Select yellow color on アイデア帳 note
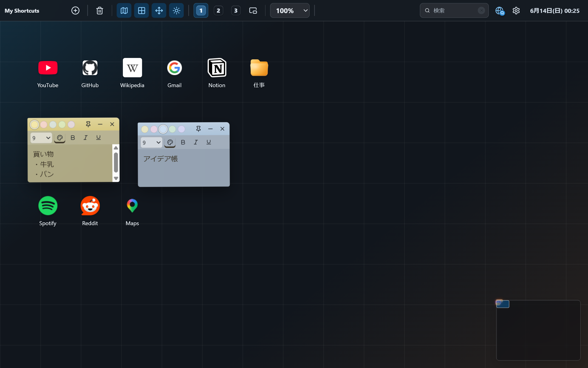588x368 pixels. pos(145,129)
